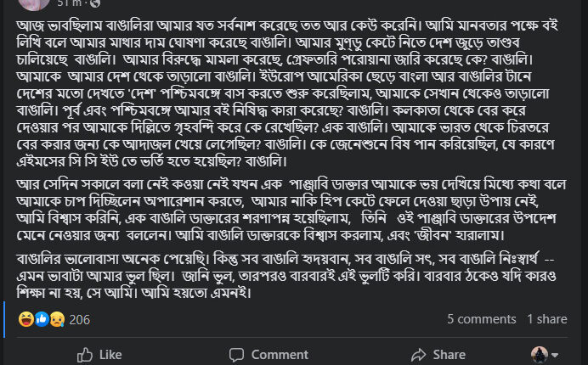Click the blue thumbs-up reaction icon
Image resolution: width=588 pixels, height=365 pixels.
[41, 319]
